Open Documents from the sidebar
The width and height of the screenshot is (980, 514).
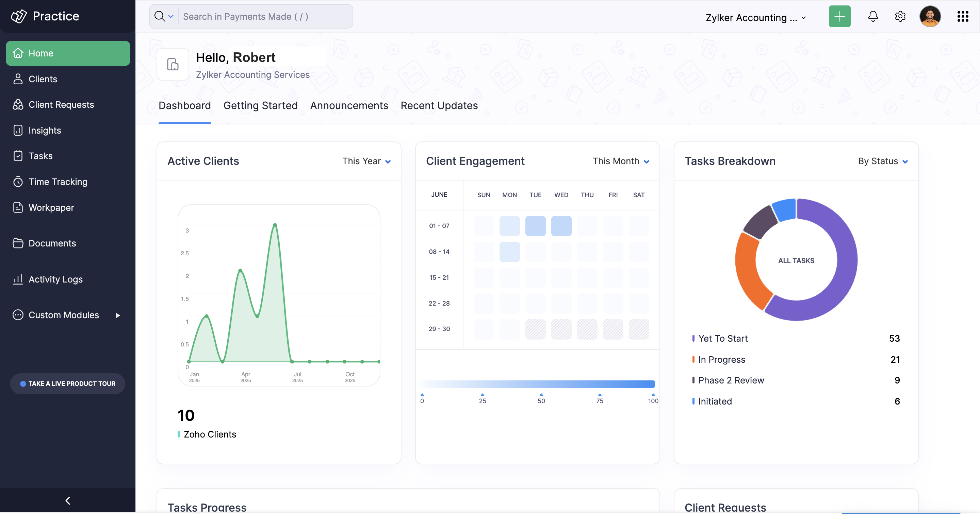[x=52, y=243]
